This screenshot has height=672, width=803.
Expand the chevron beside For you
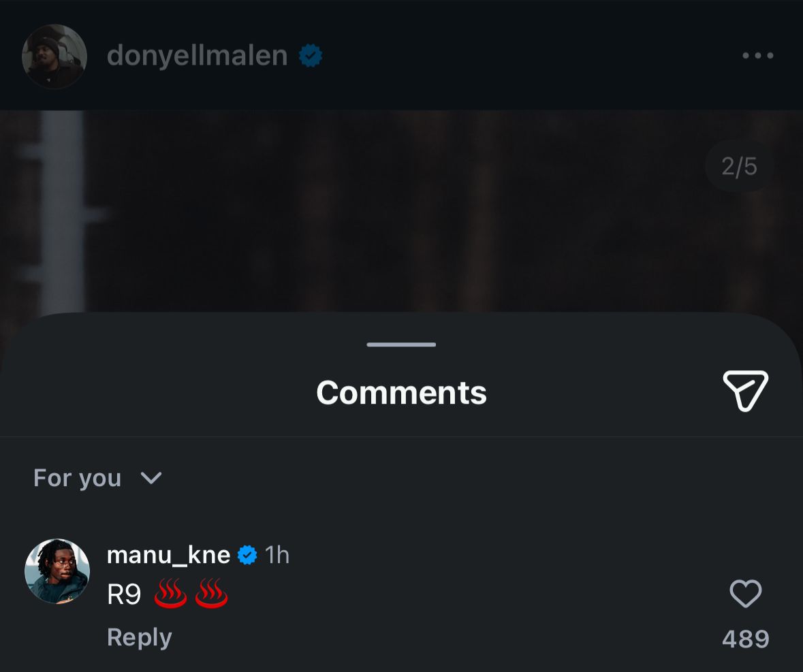tap(151, 478)
